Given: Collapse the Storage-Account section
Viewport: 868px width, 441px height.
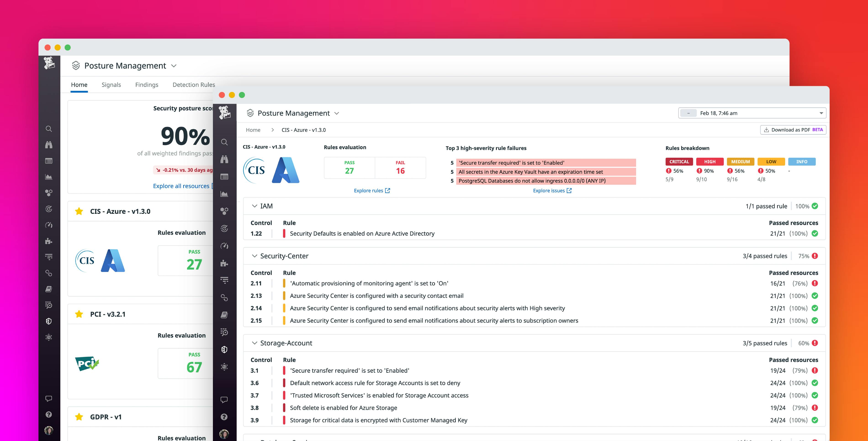Looking at the screenshot, I should pos(255,343).
